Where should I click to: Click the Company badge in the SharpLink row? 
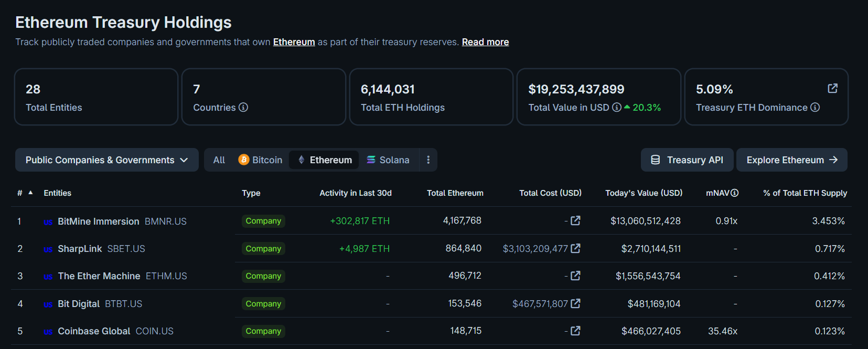(263, 249)
